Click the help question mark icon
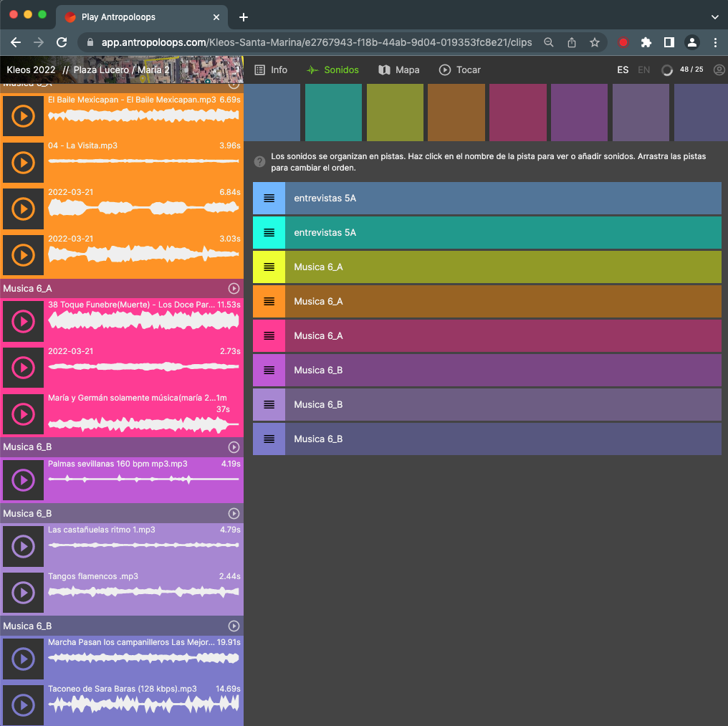This screenshot has width=728, height=726. 259,161
